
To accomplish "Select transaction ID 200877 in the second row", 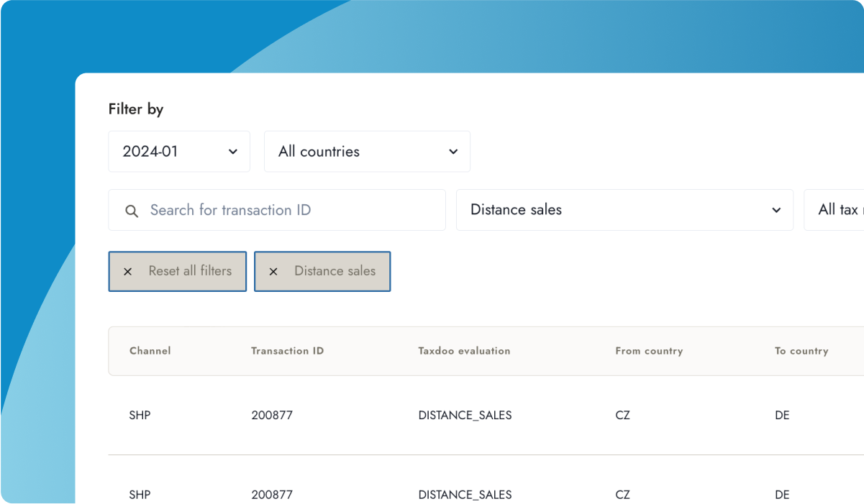I will pyautogui.click(x=272, y=495).
